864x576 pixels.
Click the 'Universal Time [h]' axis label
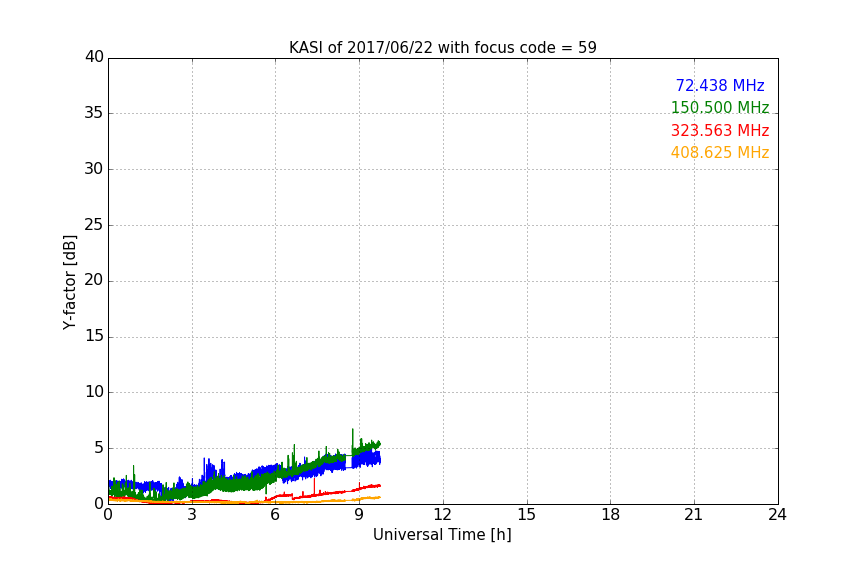pyautogui.click(x=442, y=535)
